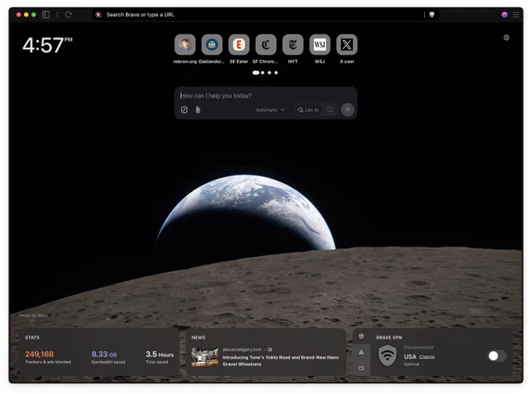Go to fourth shortcuts page dot
Image resolution: width=532 pixels, height=394 pixels.
pos(276,73)
